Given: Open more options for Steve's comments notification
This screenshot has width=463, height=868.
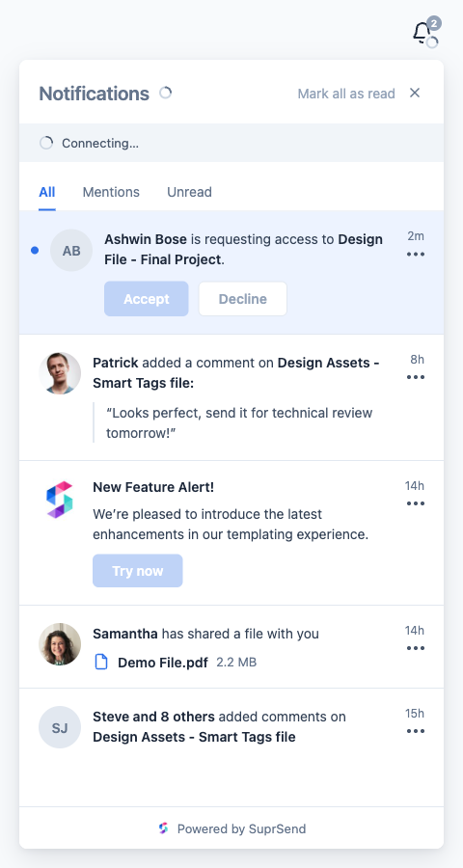Looking at the screenshot, I should [416, 731].
